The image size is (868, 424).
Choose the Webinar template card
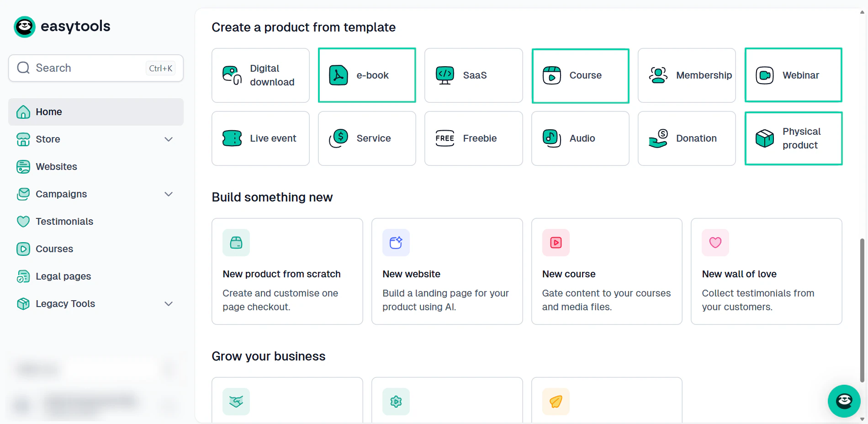coord(794,75)
